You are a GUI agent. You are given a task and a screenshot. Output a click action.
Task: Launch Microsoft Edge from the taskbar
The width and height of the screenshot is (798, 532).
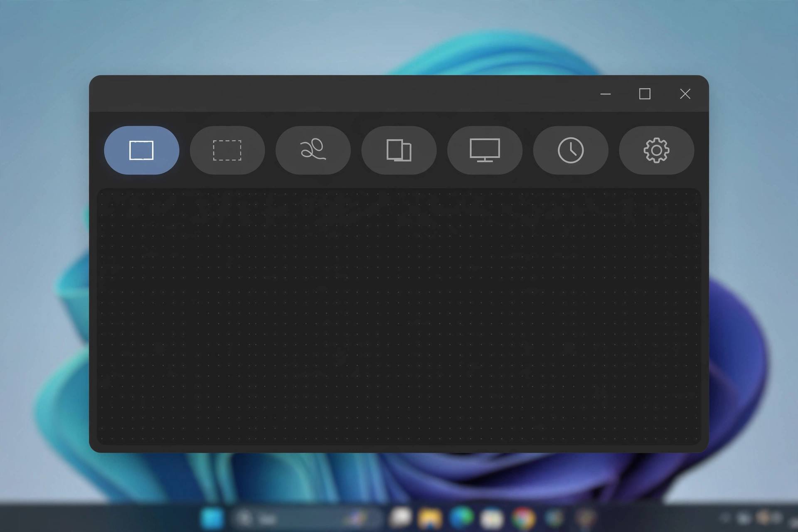click(x=461, y=518)
